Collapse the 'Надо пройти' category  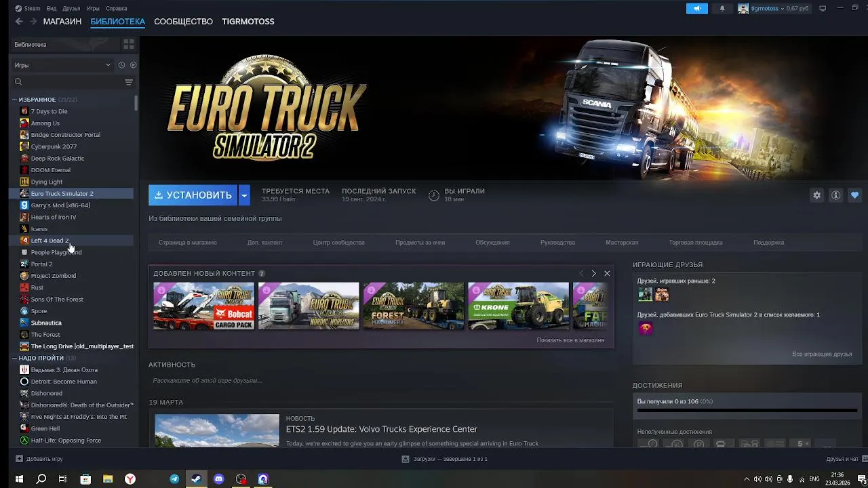click(x=14, y=358)
